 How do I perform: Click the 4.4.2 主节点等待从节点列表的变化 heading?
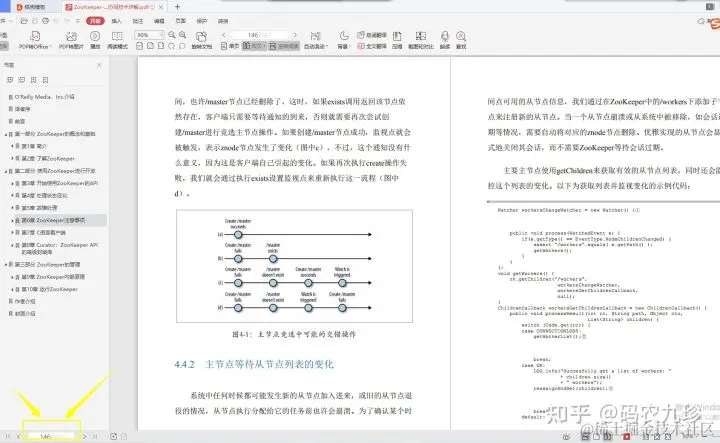tap(254, 364)
